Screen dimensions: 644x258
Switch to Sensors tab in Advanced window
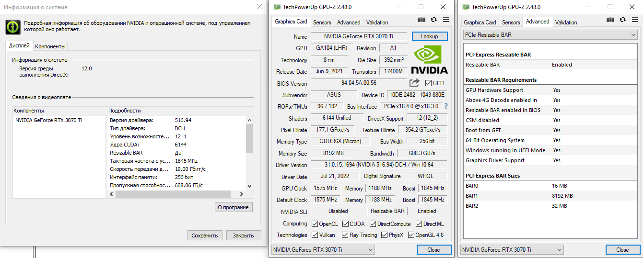(x=511, y=22)
